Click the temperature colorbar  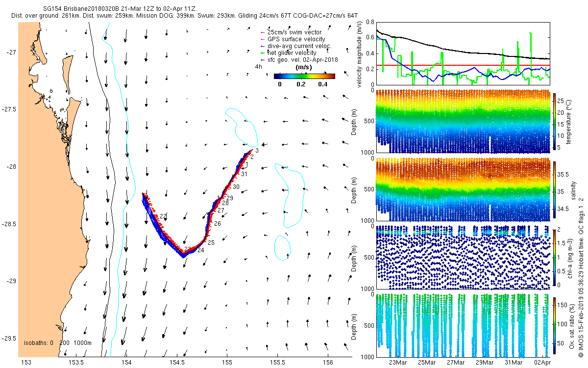click(555, 121)
